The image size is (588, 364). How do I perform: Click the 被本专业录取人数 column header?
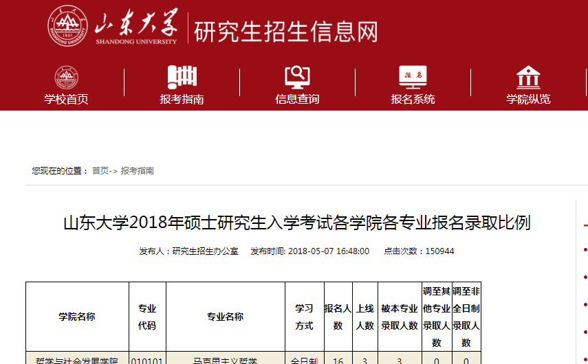pos(400,317)
